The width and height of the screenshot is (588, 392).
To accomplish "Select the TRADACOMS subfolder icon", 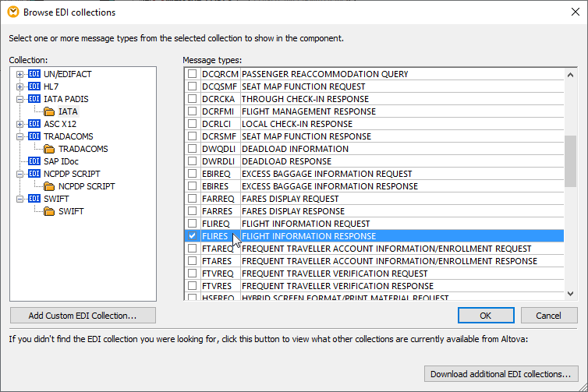I will click(x=49, y=149).
